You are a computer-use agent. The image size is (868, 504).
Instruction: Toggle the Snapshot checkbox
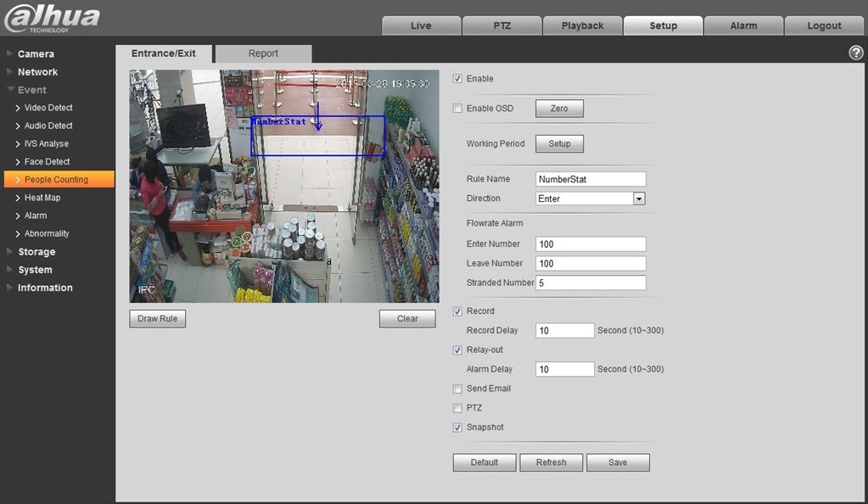coord(458,428)
